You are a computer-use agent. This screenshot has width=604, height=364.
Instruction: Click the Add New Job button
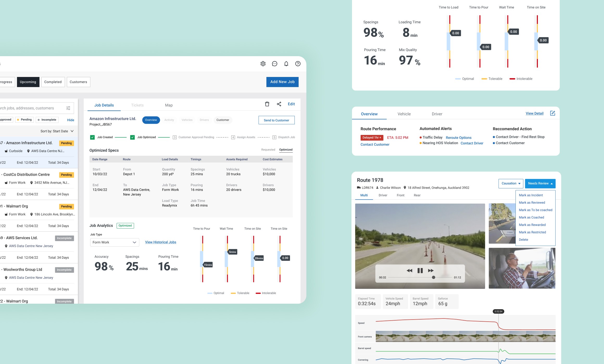[282, 82]
